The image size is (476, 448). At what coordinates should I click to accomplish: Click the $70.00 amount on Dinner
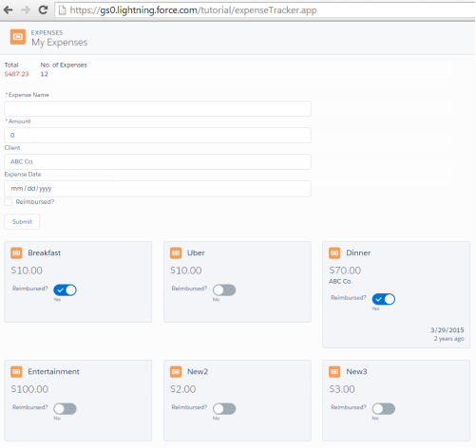tap(345, 271)
